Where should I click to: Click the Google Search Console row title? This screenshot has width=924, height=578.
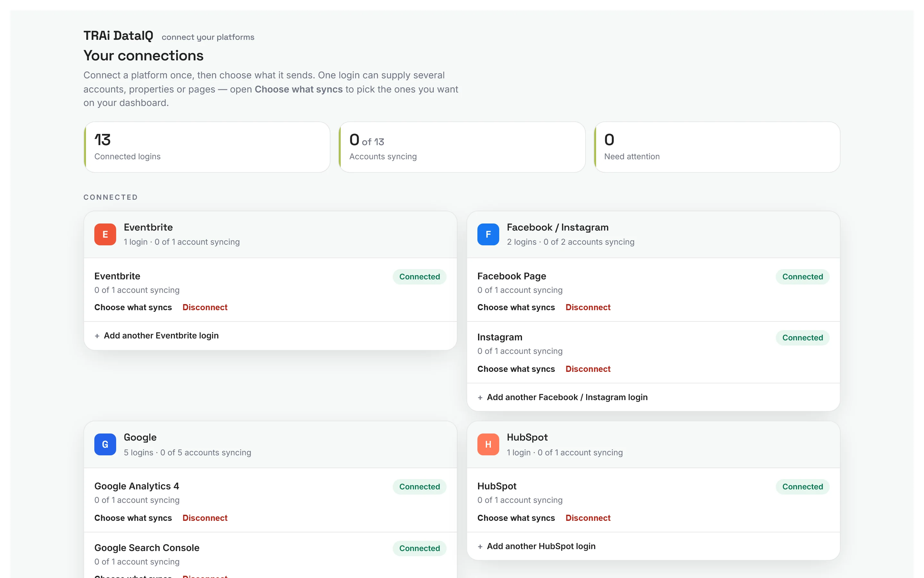147,548
